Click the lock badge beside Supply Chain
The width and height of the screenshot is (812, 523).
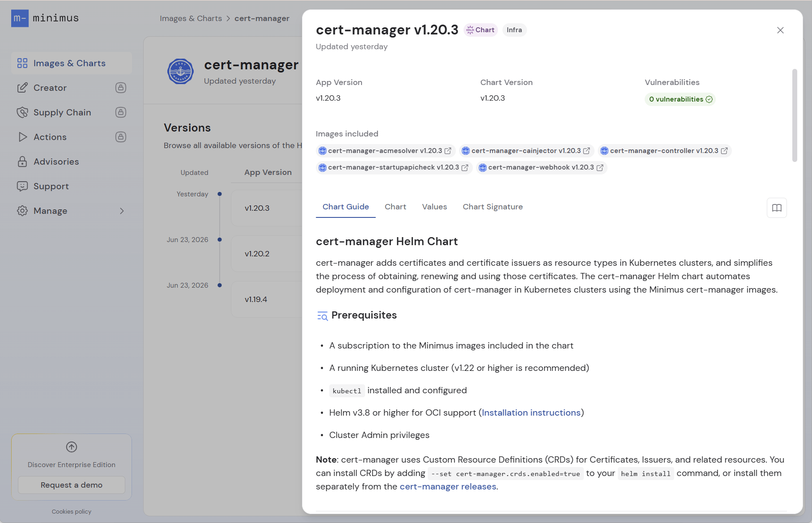click(x=121, y=112)
